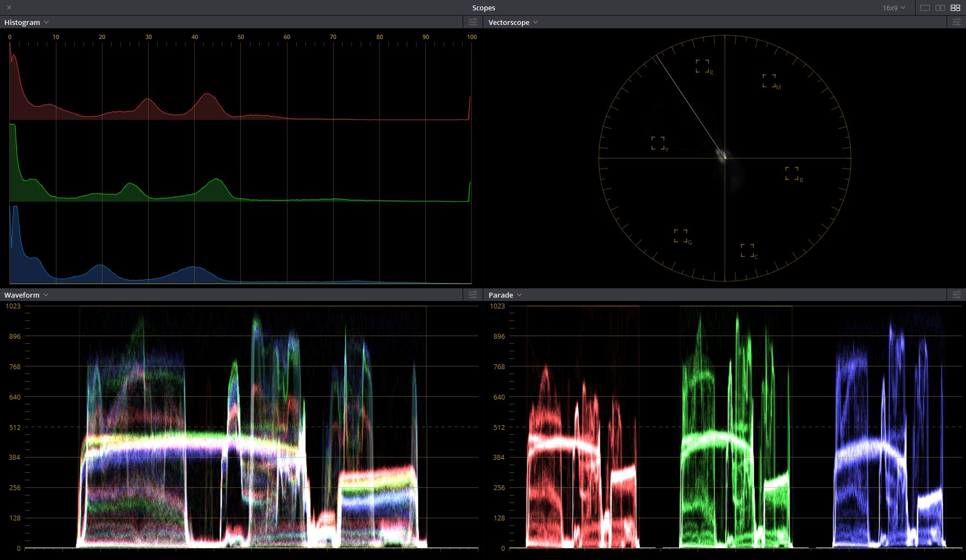Open the Waveform scope type dropdown
Viewport: 966px width, 560px height.
[x=26, y=295]
